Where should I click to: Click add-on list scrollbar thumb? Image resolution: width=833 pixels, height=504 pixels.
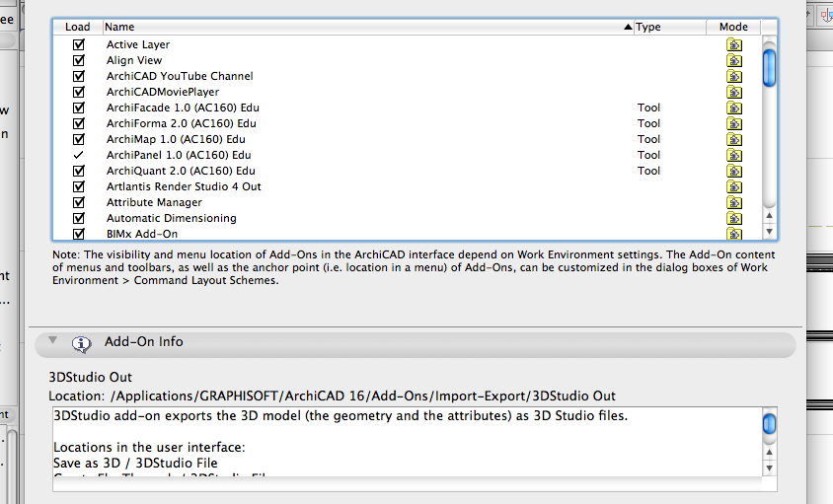coord(769,67)
